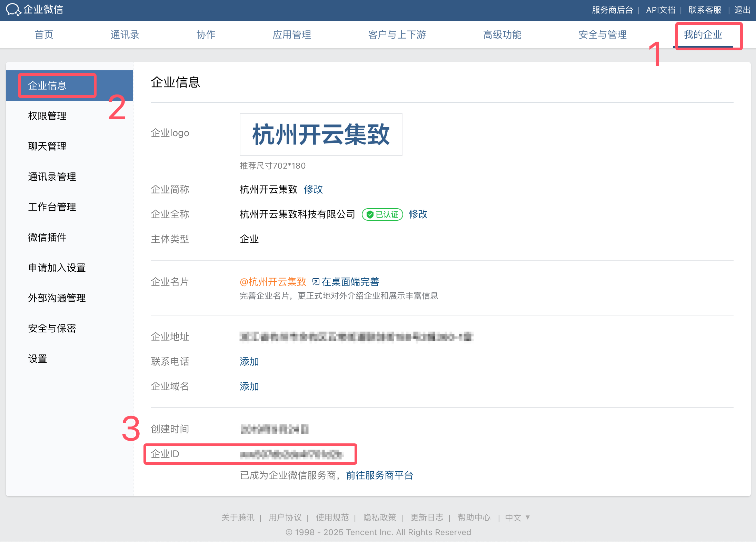Screen dimensions: 756x542
Task: Click 添加 for 联系电话
Action: 249,361
